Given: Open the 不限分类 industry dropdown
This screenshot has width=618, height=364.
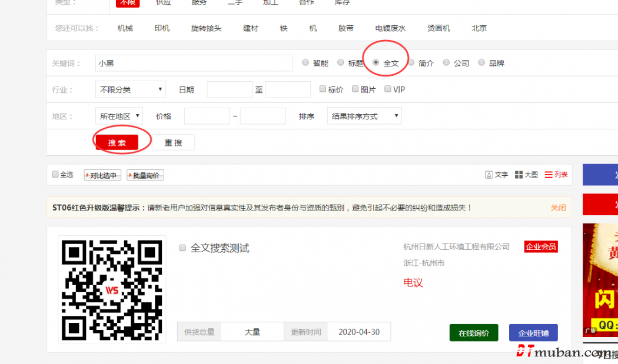Looking at the screenshot, I should [131, 89].
